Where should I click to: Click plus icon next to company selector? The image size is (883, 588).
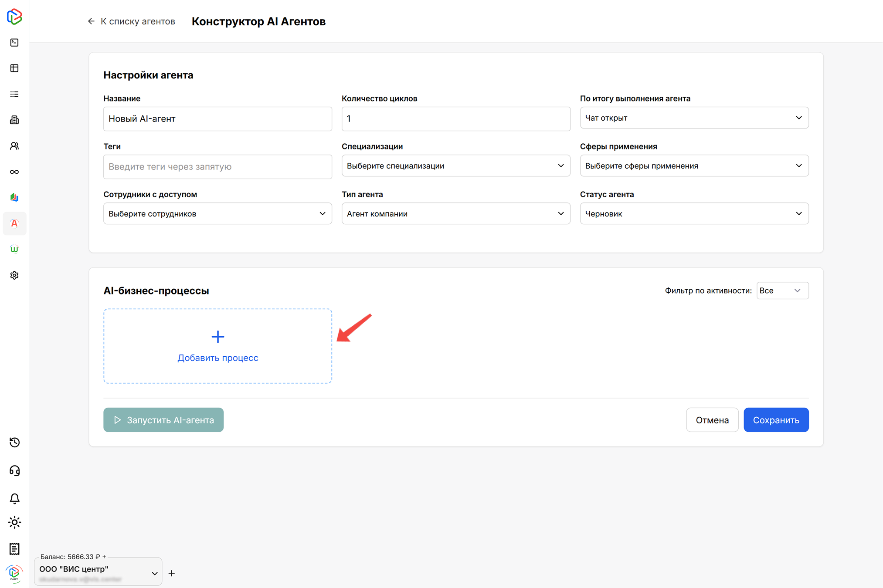[172, 573]
